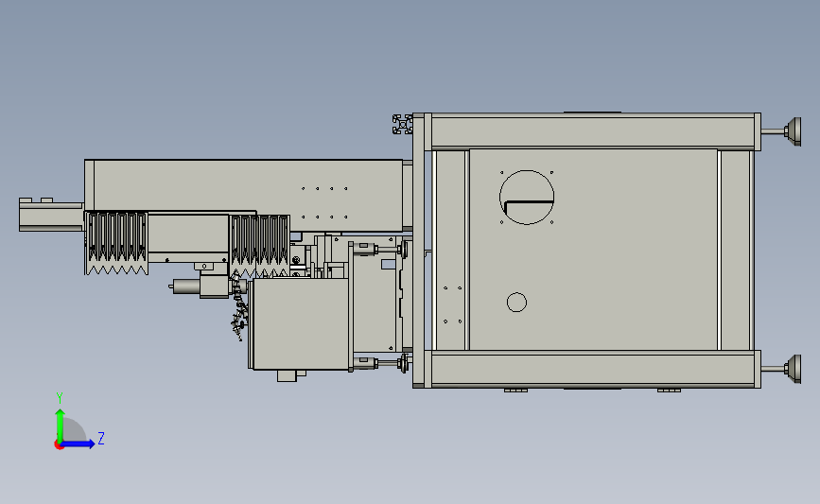820x504 pixels.
Task: Select the large circular cutout in the cabinet panel
Action: [x=527, y=197]
